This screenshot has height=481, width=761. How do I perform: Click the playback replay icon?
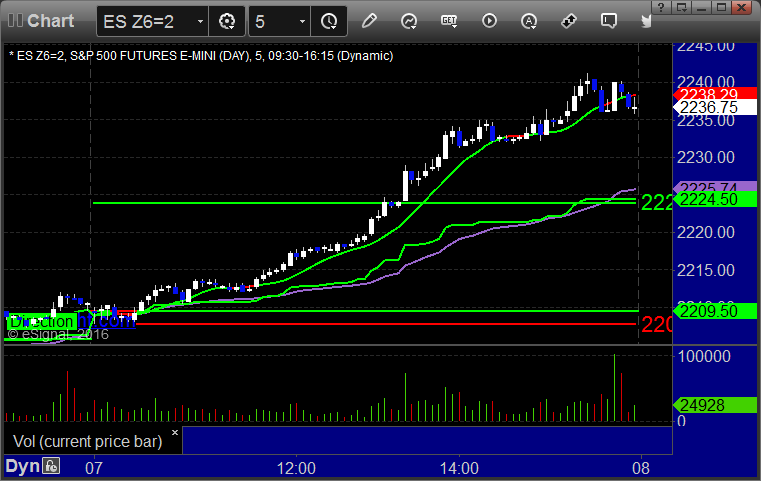click(489, 20)
